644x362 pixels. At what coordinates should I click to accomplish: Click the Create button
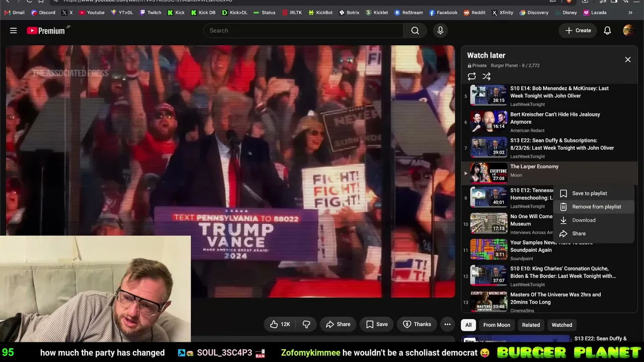click(578, 31)
